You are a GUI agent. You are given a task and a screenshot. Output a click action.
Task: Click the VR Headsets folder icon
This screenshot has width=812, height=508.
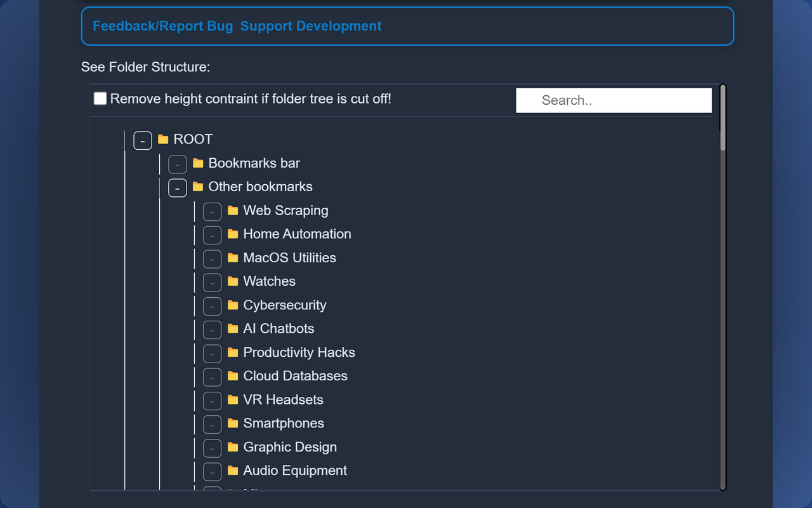click(233, 399)
